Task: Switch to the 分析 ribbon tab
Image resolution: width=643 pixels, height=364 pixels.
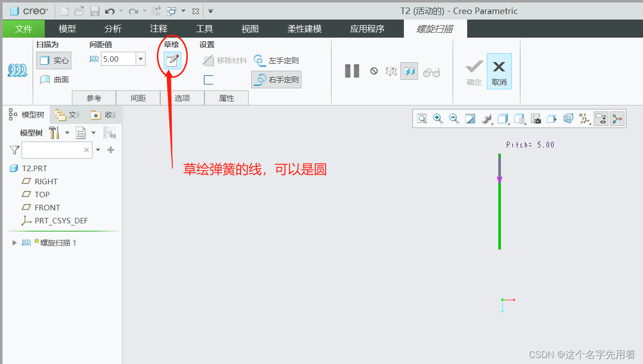Action: (113, 29)
